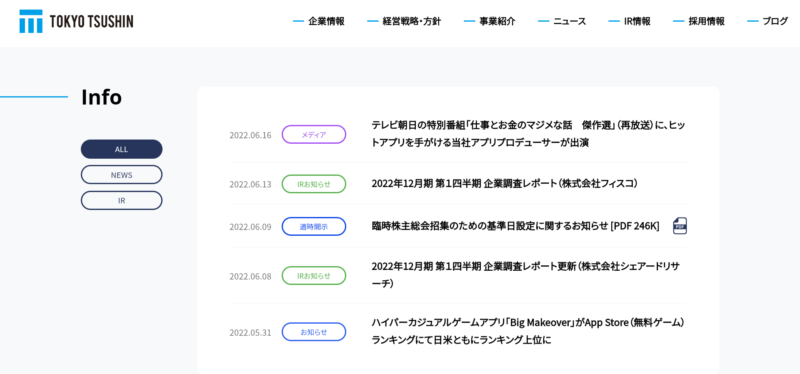800x374 pixels.
Task: Filter info by NEWS
Action: (121, 174)
